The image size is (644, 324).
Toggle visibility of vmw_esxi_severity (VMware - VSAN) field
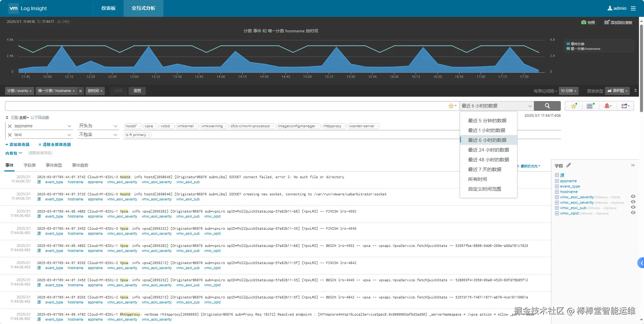[633, 197]
